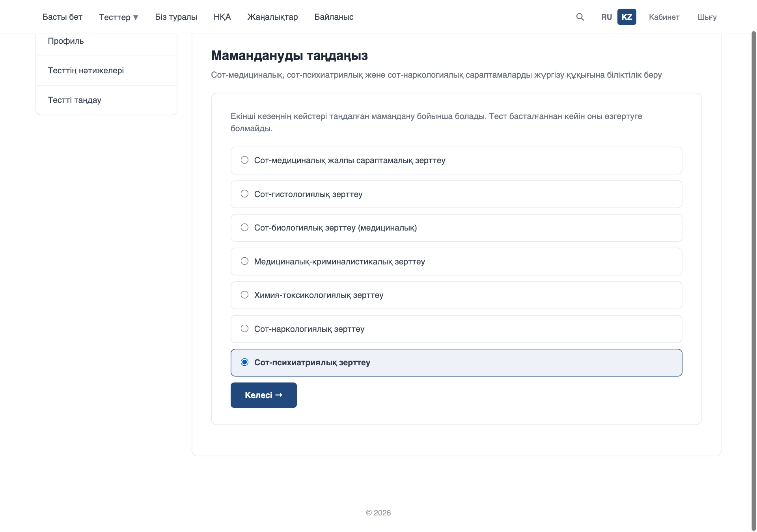Screen dimensions: 757x532
Task: Click the Мамандануды таңдаңыз heading
Action: click(x=289, y=56)
